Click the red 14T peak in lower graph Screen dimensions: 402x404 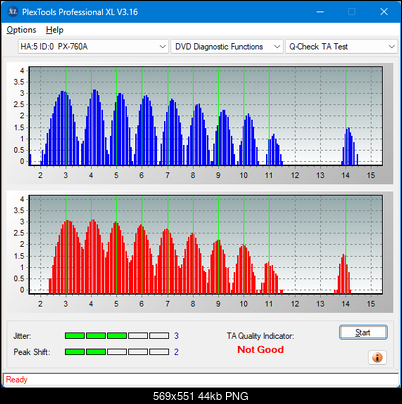[343, 274]
